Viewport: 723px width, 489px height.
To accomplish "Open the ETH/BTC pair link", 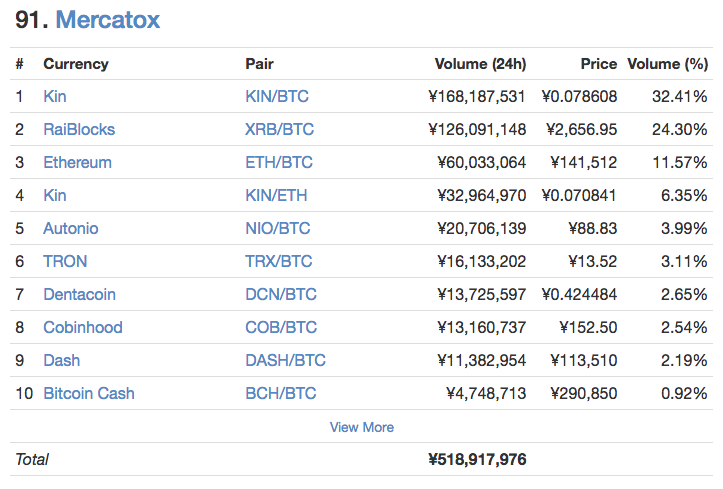I will (279, 163).
